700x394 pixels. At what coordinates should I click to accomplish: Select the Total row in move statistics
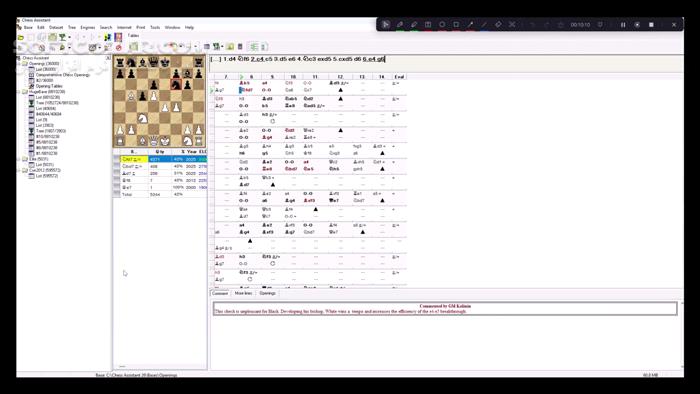(x=161, y=195)
